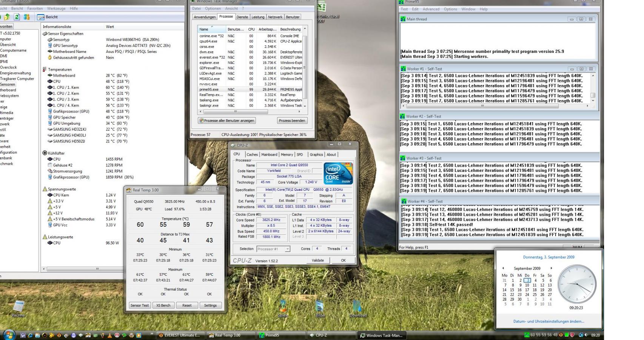Sort processes by the Name column header
The height and width of the screenshot is (340, 644).
point(211,29)
